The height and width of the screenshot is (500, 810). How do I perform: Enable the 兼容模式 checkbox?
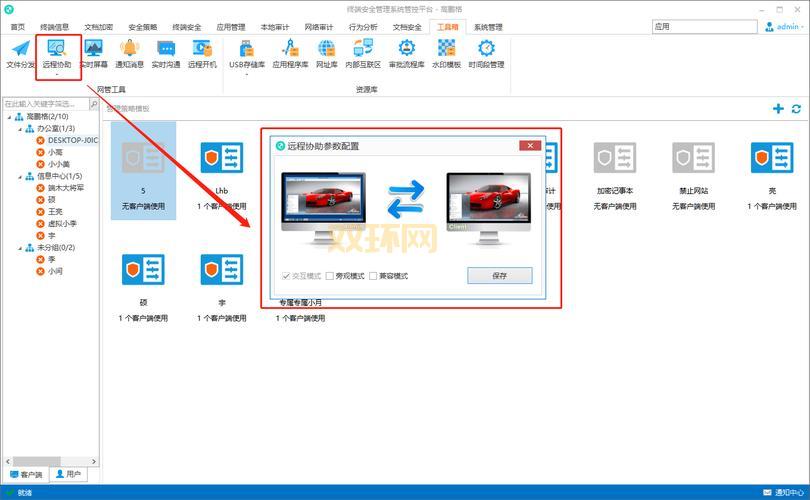tap(374, 276)
